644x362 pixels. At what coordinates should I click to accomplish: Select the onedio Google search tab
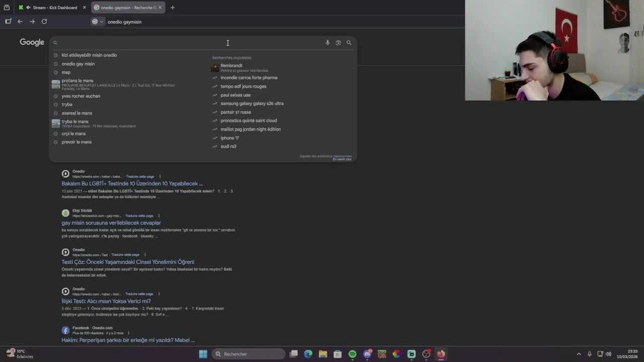click(128, 8)
